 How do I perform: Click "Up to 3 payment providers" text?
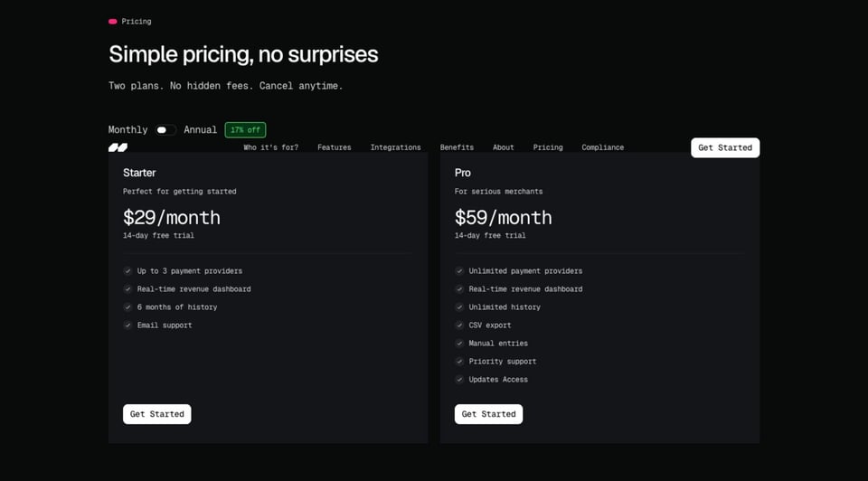[x=190, y=271]
